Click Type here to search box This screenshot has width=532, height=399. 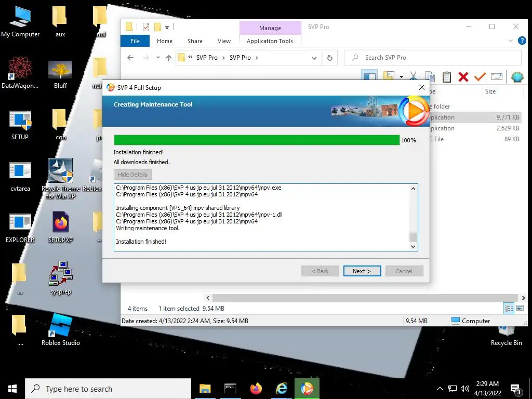(108, 389)
